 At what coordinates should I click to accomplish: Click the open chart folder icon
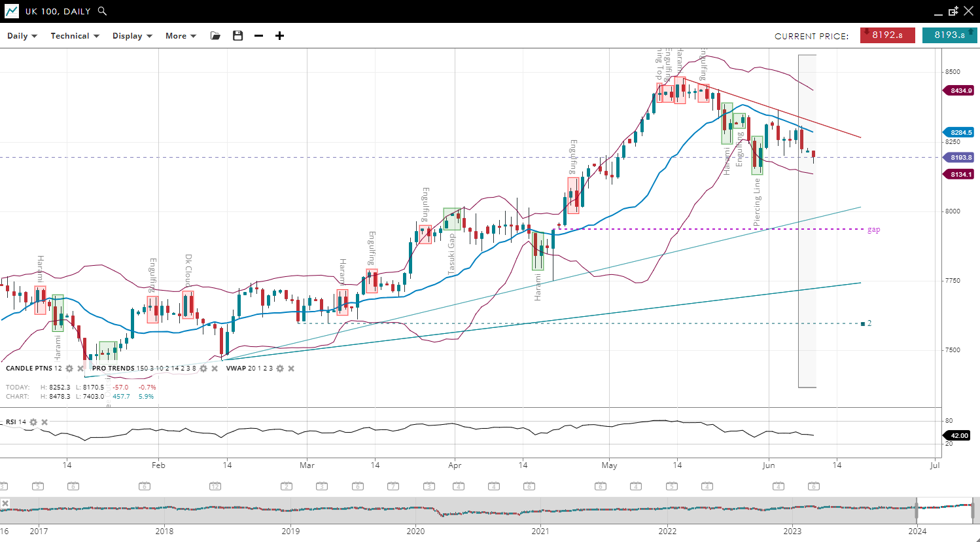coord(215,36)
